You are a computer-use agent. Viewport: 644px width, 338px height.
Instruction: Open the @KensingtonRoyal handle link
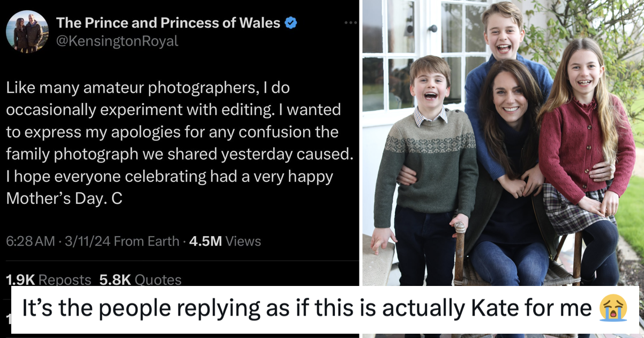click(117, 41)
